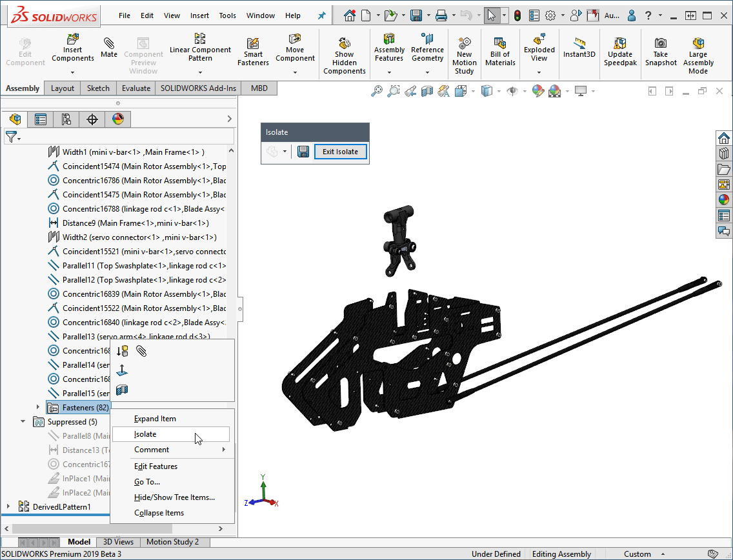This screenshot has width=733, height=560.
Task: Open SOLIDWORKS Resources in task pane
Action: 724,138
